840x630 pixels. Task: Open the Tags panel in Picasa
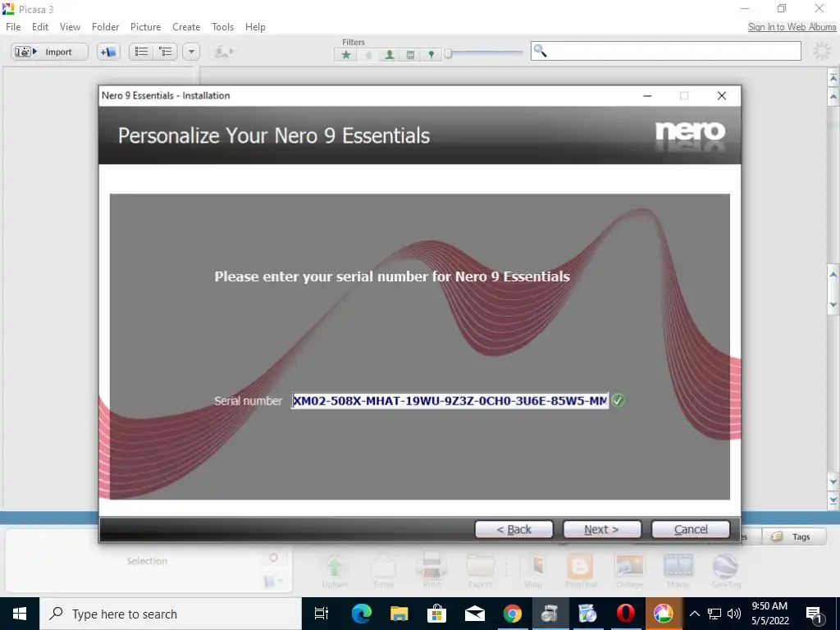[794, 536]
